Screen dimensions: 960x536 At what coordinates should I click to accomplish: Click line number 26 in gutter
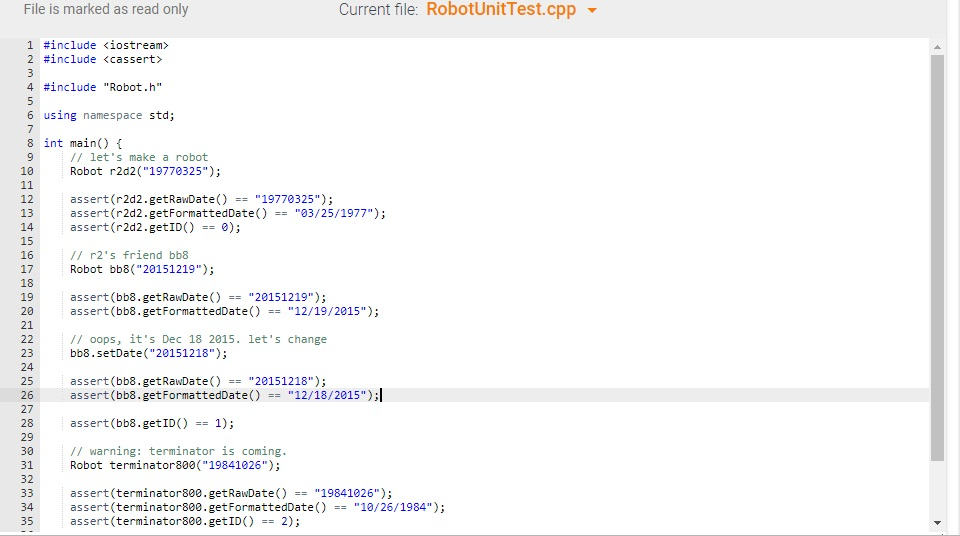pos(27,395)
